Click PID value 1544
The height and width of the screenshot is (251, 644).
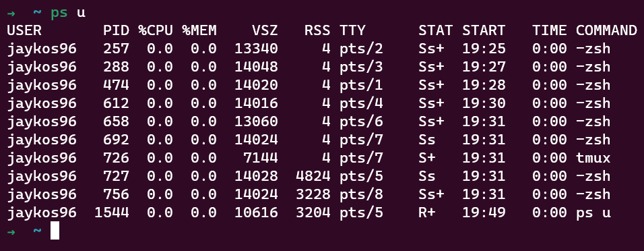coord(112,213)
